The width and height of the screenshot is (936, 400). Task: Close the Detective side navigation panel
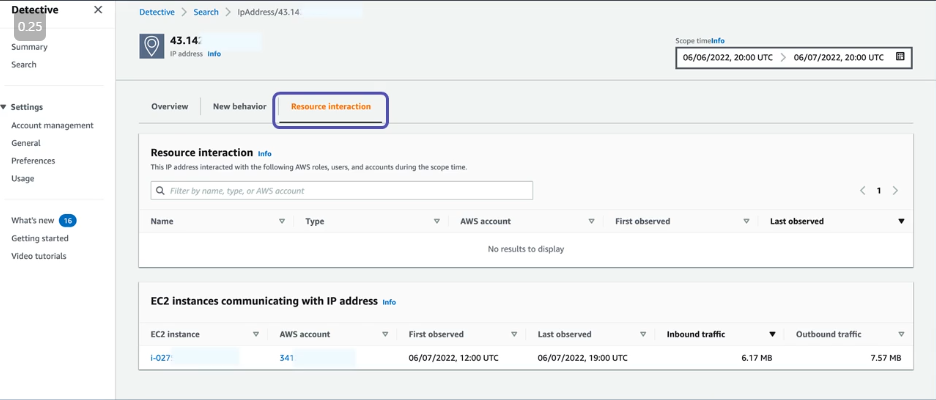click(x=98, y=10)
